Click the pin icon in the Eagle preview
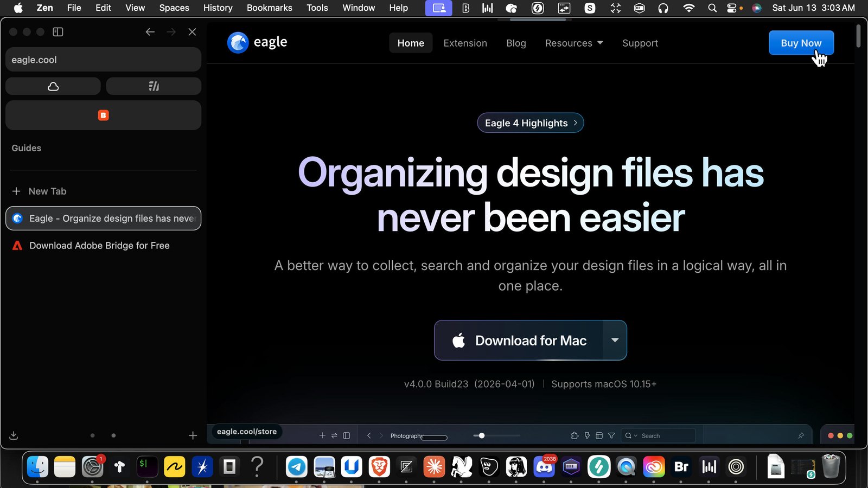Viewport: 868px width, 488px height. [x=801, y=435]
